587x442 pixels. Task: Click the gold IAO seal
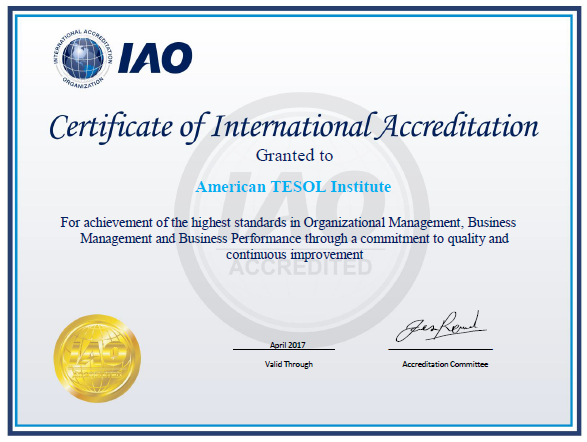pos(97,359)
